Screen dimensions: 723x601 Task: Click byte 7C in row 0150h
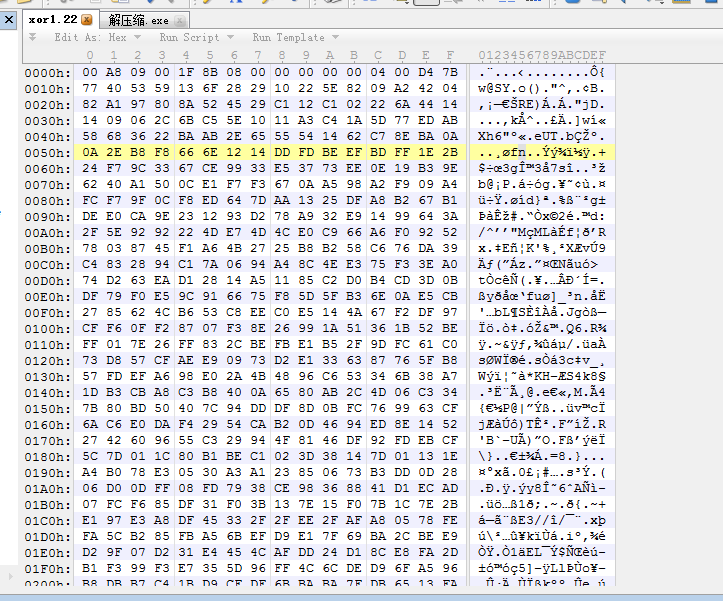[210, 408]
